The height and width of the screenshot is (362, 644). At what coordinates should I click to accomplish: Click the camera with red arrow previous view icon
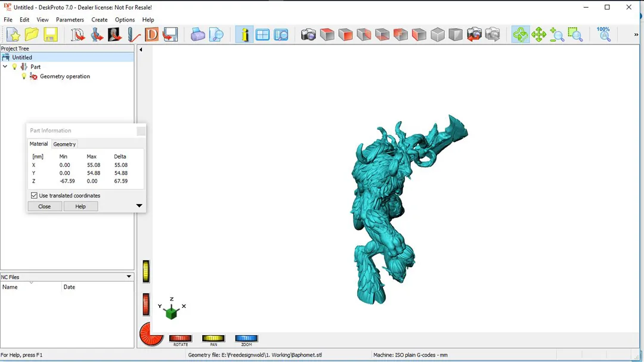pyautogui.click(x=475, y=35)
